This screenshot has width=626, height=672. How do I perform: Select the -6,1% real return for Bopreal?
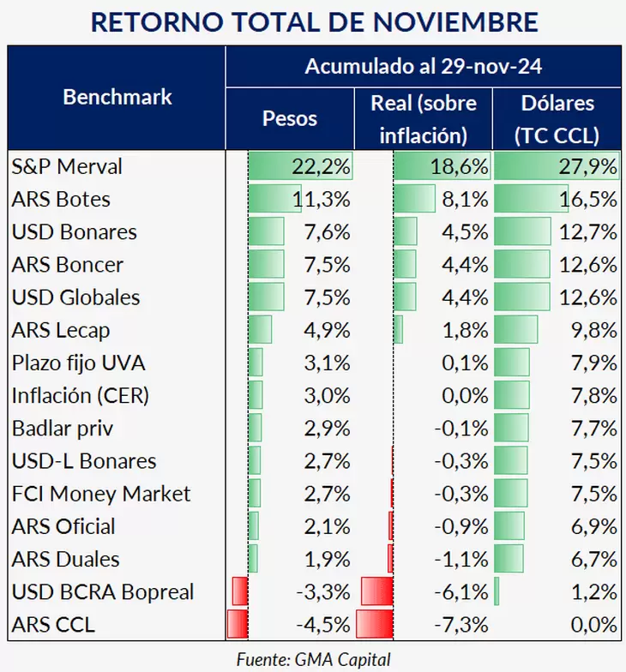click(x=461, y=591)
